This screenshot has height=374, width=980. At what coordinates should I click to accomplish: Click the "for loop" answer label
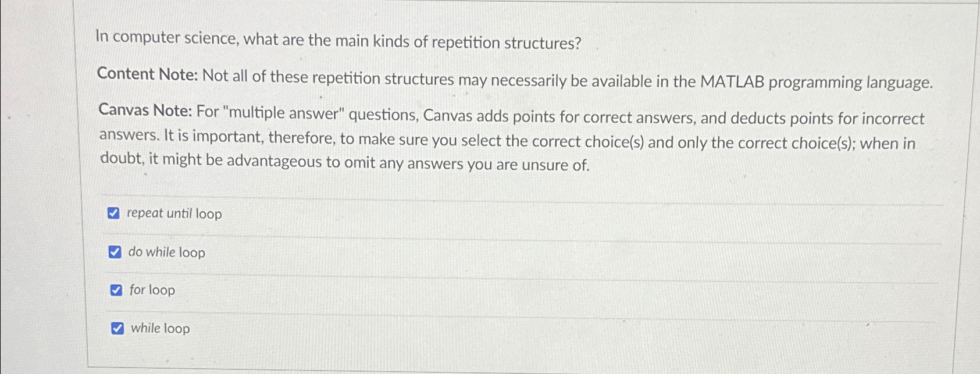point(152,290)
